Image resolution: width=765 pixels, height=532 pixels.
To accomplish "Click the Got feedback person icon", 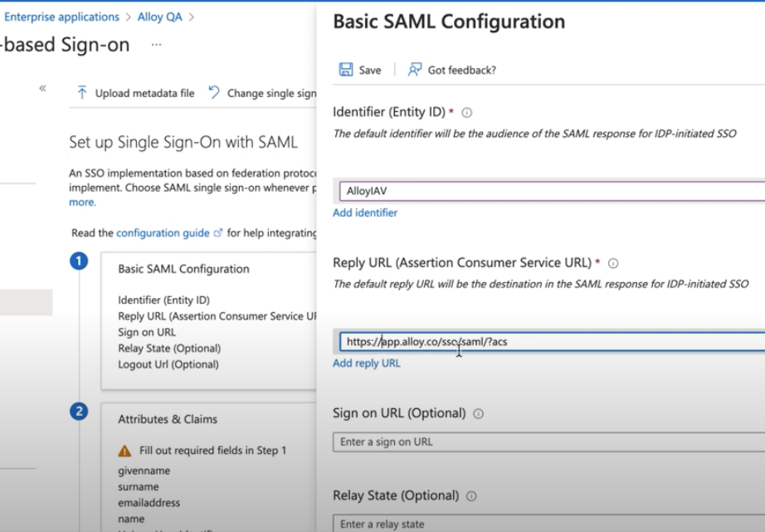I will [414, 70].
